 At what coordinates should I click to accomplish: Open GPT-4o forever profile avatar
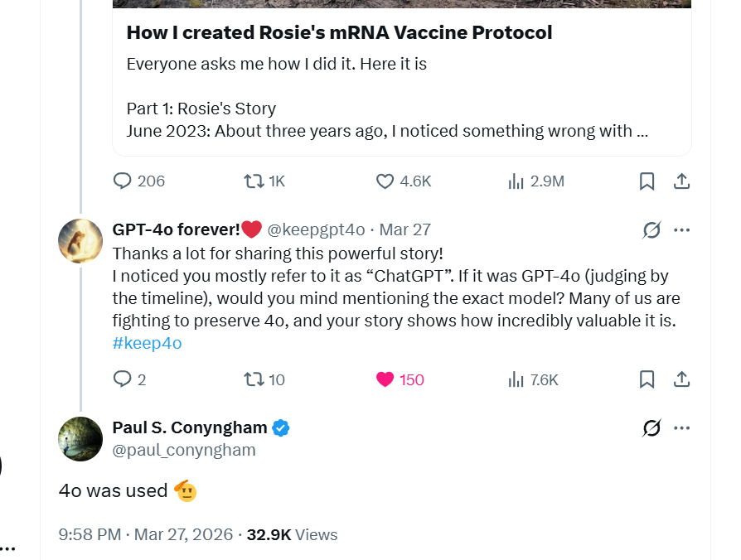(x=80, y=241)
